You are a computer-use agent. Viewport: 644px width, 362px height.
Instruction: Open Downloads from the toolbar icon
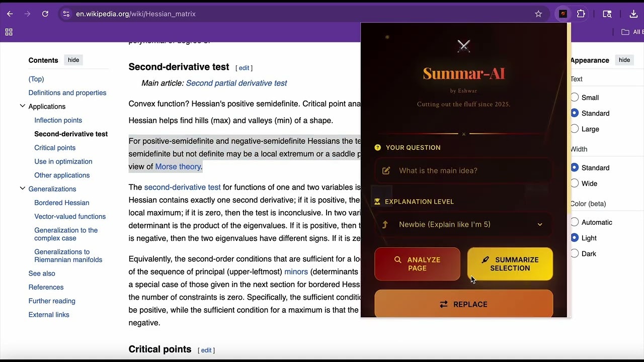(633, 14)
